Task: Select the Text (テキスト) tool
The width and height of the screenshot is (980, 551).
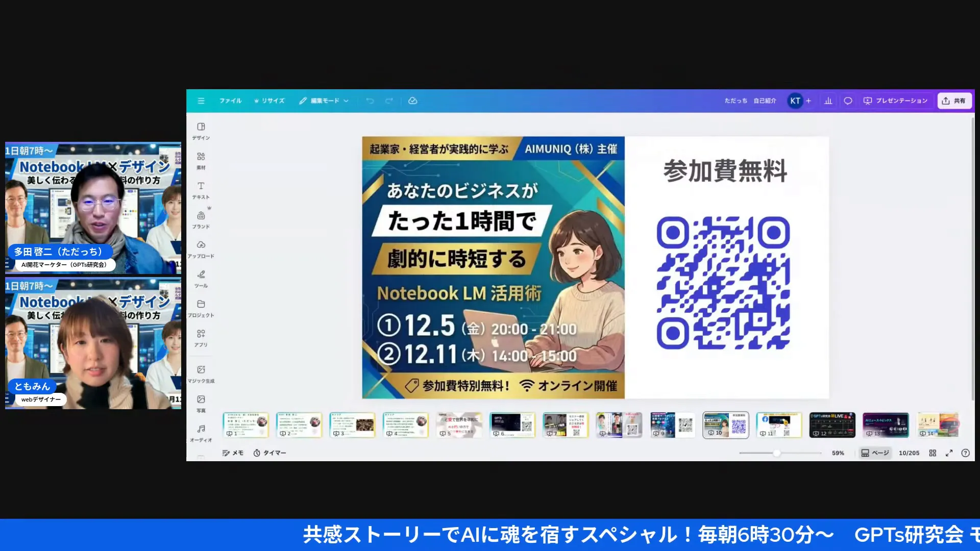Action: tap(201, 189)
